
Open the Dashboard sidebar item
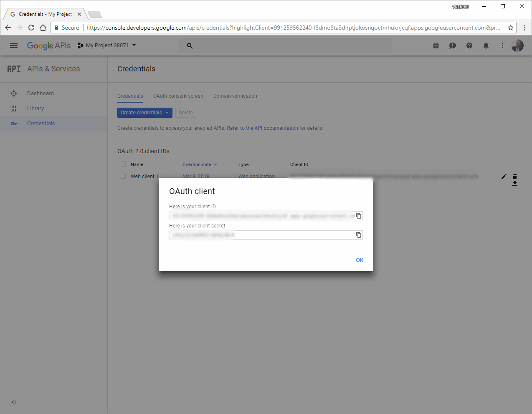53,93
